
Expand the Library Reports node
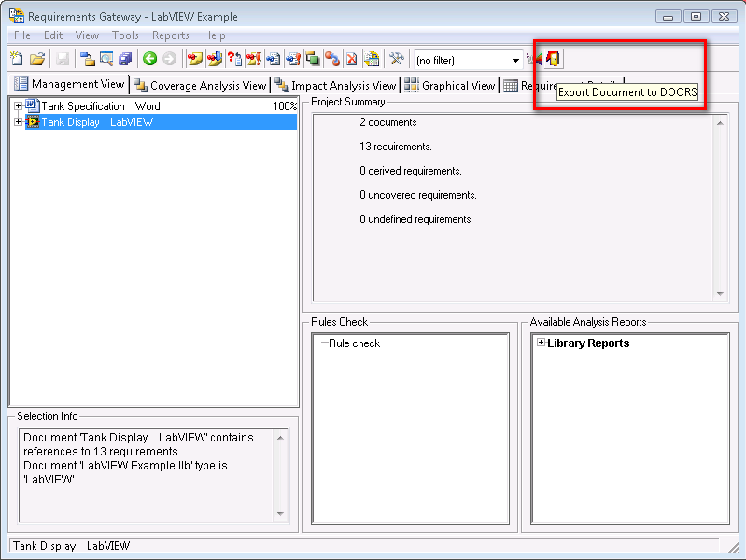pyautogui.click(x=541, y=343)
